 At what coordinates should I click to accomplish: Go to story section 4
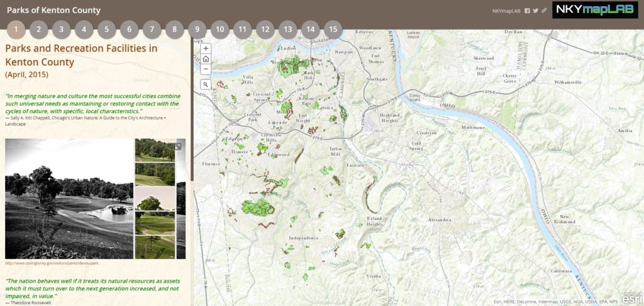click(84, 30)
